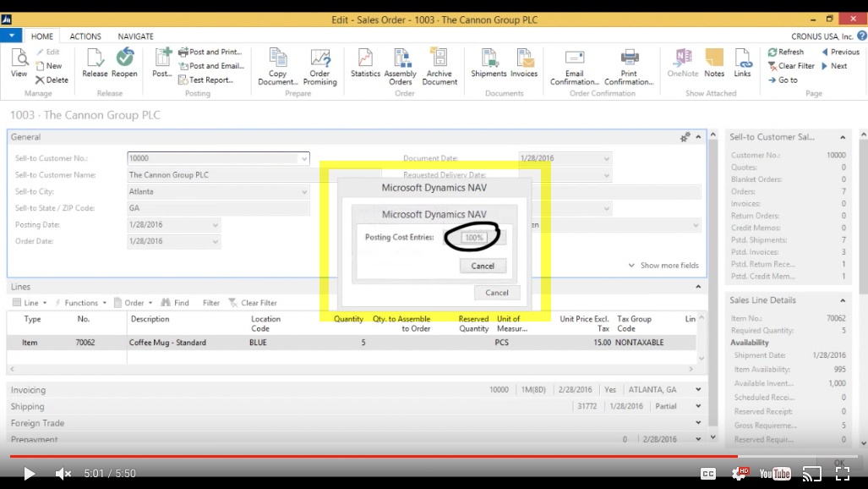This screenshot has width=868, height=489.
Task: Choose Post and Email
Action: [x=211, y=65]
